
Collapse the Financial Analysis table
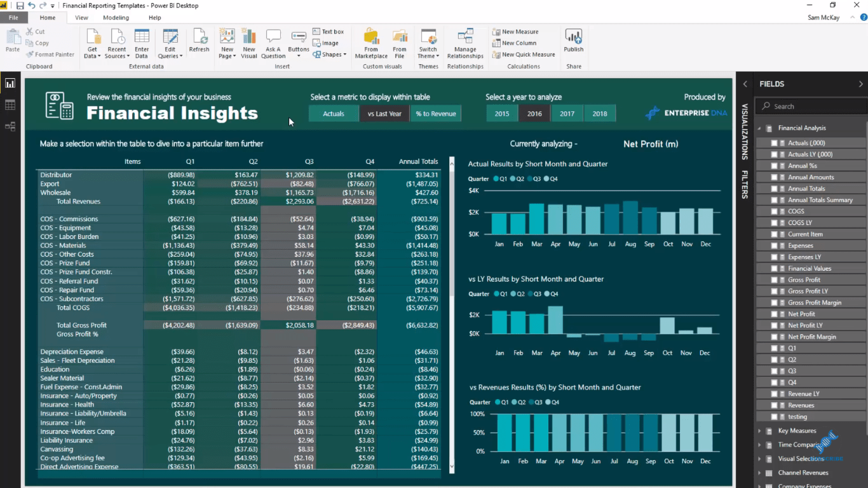[759, 128]
